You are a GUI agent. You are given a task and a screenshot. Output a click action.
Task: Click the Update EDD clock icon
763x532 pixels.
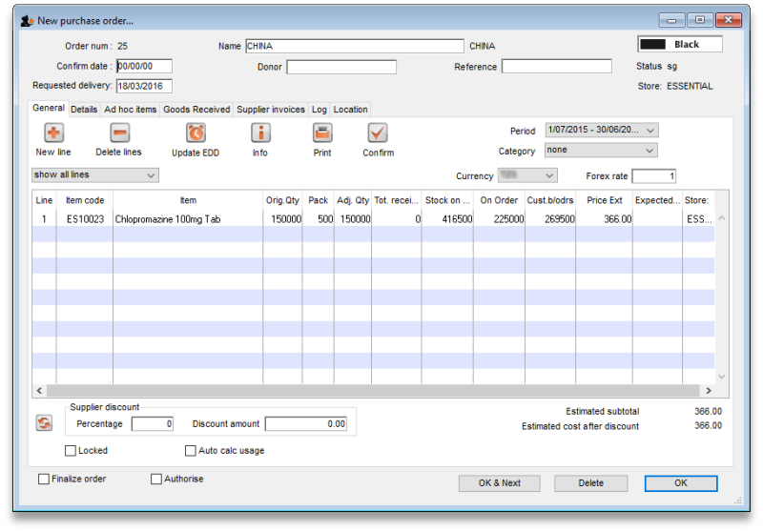[196, 133]
